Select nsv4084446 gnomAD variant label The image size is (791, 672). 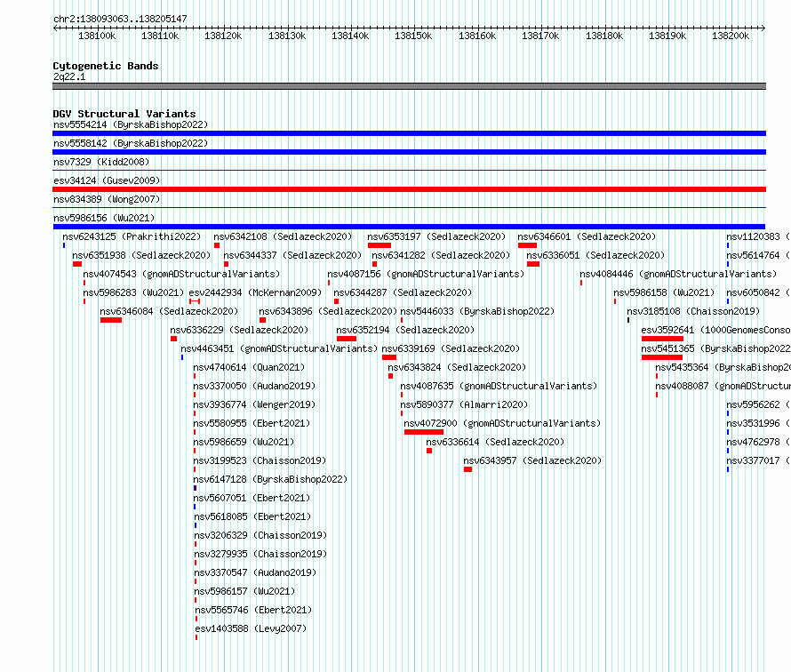678,274
